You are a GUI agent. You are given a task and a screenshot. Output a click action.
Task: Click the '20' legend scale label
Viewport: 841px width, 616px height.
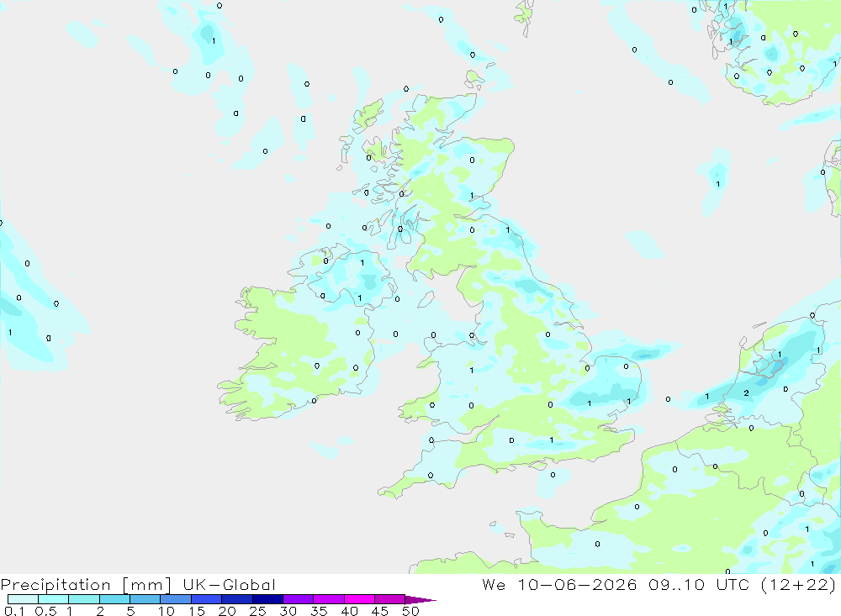pyautogui.click(x=227, y=611)
